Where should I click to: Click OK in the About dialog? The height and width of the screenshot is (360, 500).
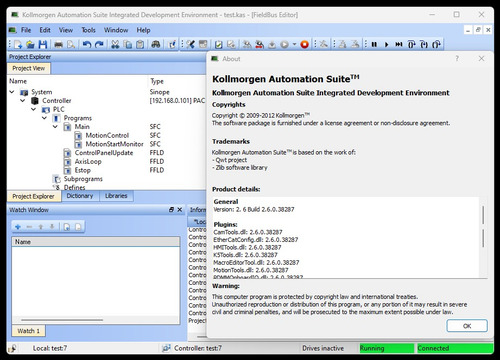pyautogui.click(x=467, y=326)
